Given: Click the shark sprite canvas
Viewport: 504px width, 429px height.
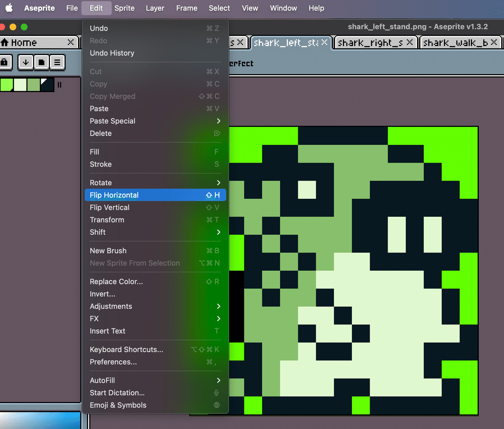Looking at the screenshot, I should [x=353, y=271].
